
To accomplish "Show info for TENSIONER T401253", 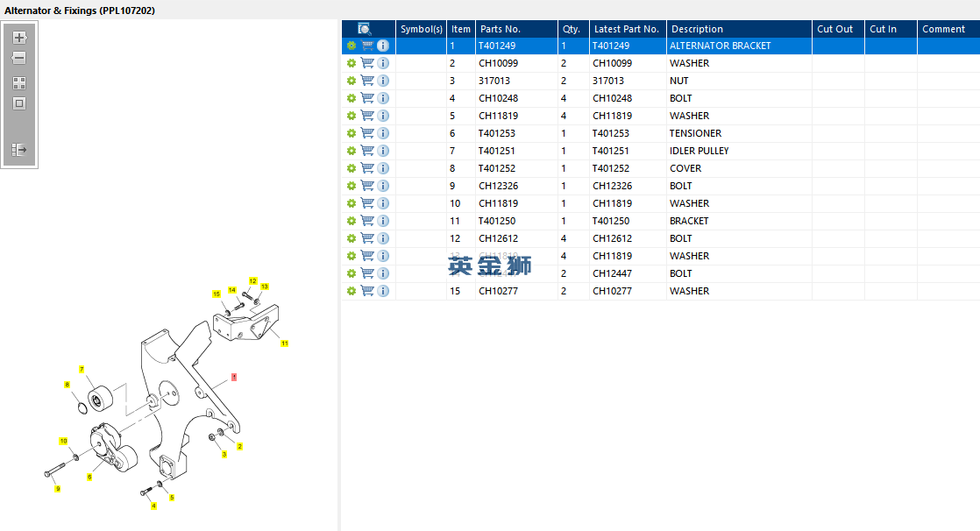I will [x=383, y=133].
